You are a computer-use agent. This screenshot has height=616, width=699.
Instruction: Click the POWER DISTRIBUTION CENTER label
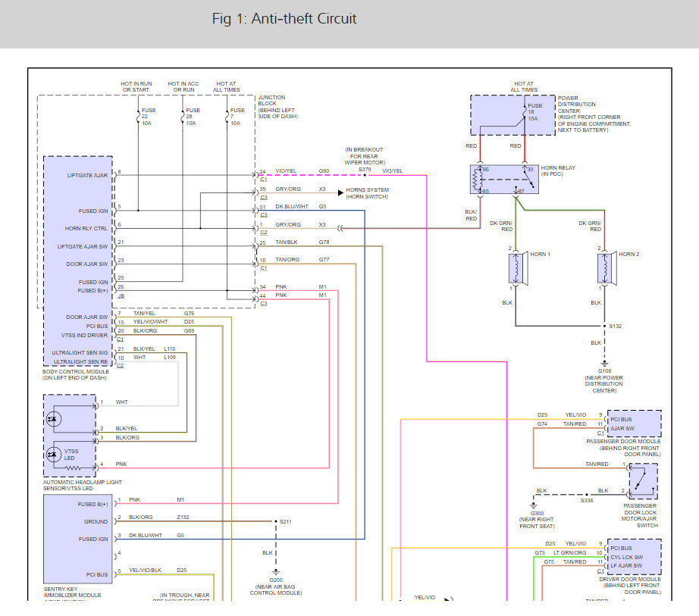[594, 114]
